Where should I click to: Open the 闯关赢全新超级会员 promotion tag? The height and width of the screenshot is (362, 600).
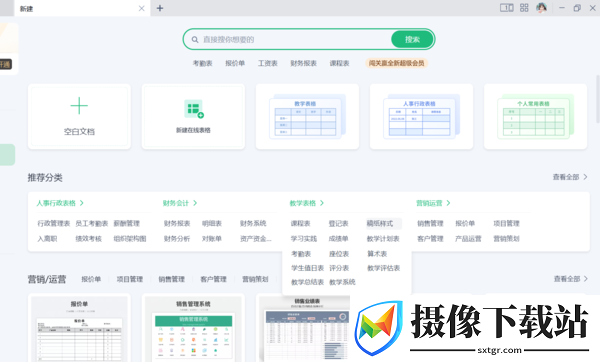[396, 63]
